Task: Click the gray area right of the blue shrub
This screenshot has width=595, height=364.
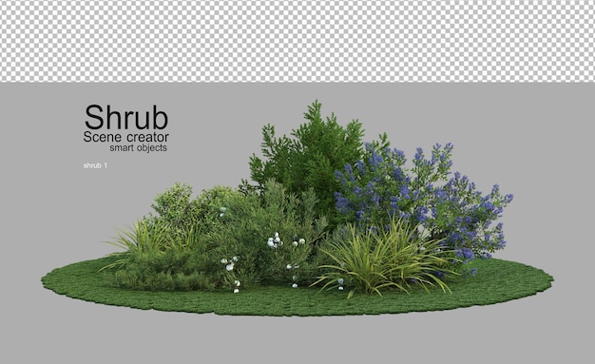Action: [554, 190]
